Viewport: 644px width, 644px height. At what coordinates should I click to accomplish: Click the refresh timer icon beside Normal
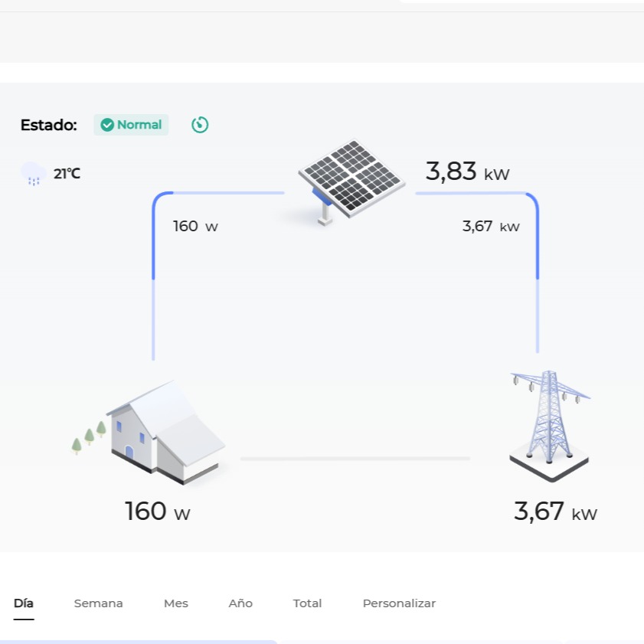[200, 125]
